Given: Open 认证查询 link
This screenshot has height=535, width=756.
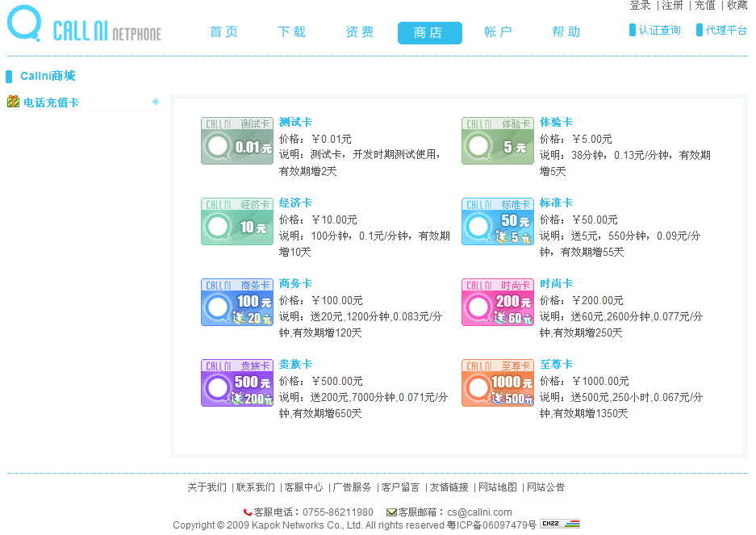Looking at the screenshot, I should coord(659,31).
